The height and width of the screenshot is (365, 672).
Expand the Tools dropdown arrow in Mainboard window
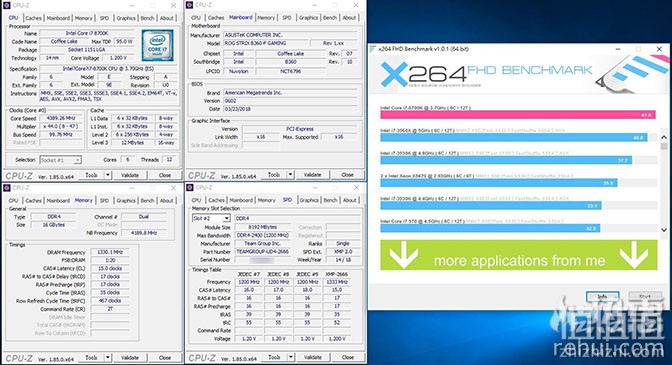(x=291, y=175)
